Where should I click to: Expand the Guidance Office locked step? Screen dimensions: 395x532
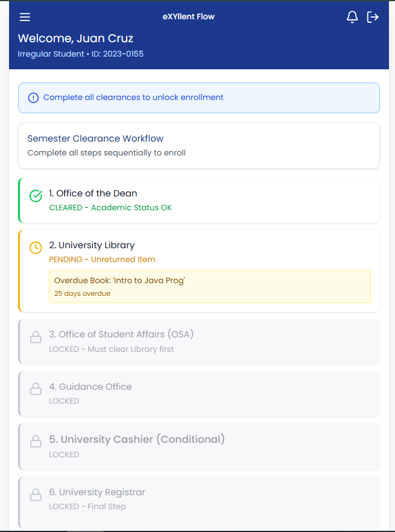[199, 393]
